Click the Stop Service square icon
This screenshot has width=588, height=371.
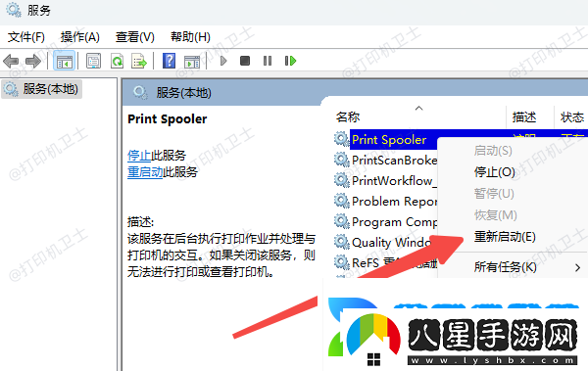245,61
